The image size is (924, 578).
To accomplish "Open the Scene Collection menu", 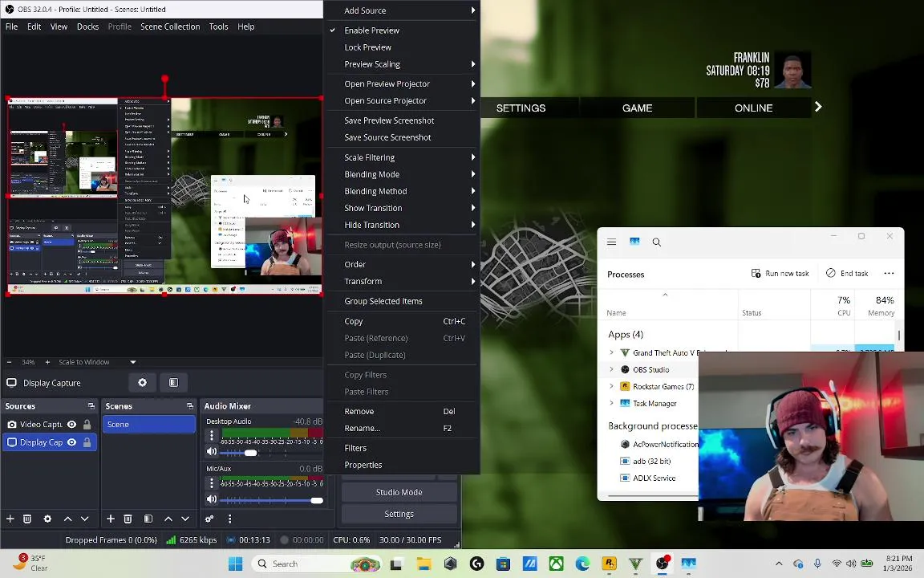I will click(170, 26).
